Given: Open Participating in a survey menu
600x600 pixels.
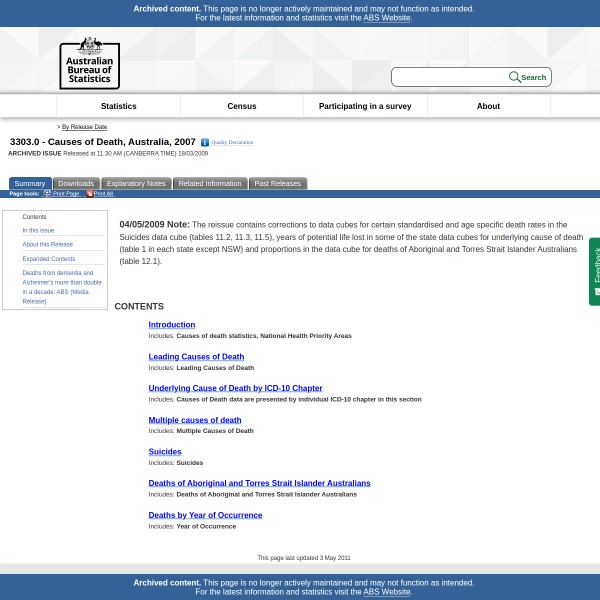Looking at the screenshot, I should click(365, 106).
